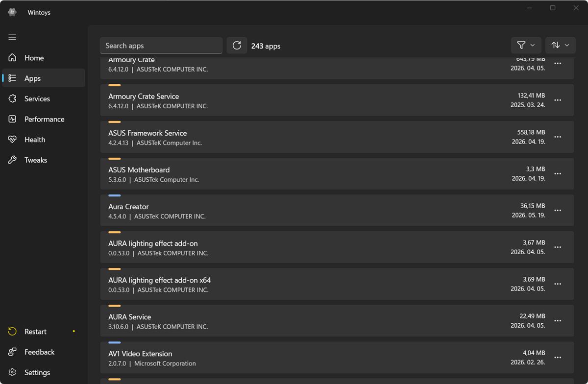Click the Feedback person-chat icon
This screenshot has height=384, width=588.
[x=13, y=352]
